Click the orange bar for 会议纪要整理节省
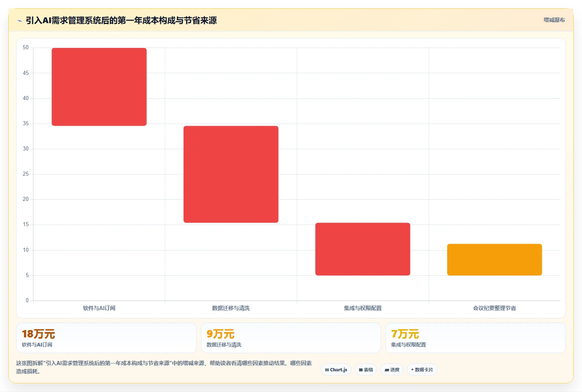The width and height of the screenshot is (582, 392). (494, 260)
